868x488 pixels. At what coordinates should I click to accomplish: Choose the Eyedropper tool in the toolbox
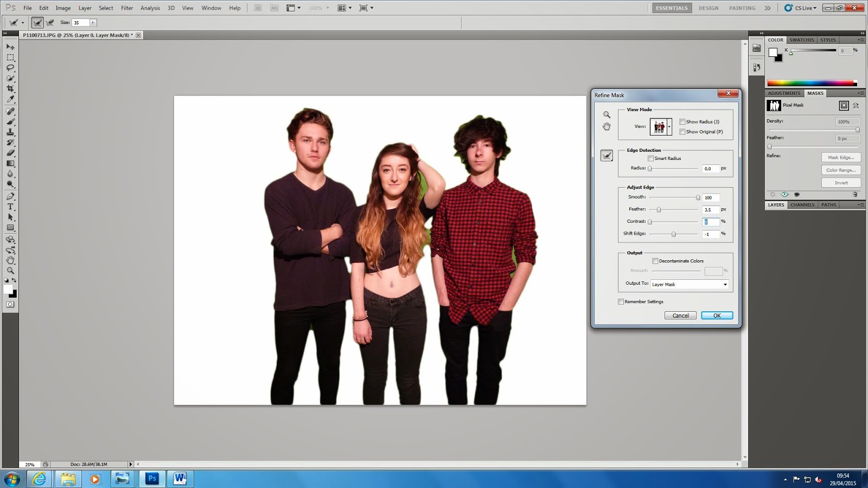pos(10,100)
